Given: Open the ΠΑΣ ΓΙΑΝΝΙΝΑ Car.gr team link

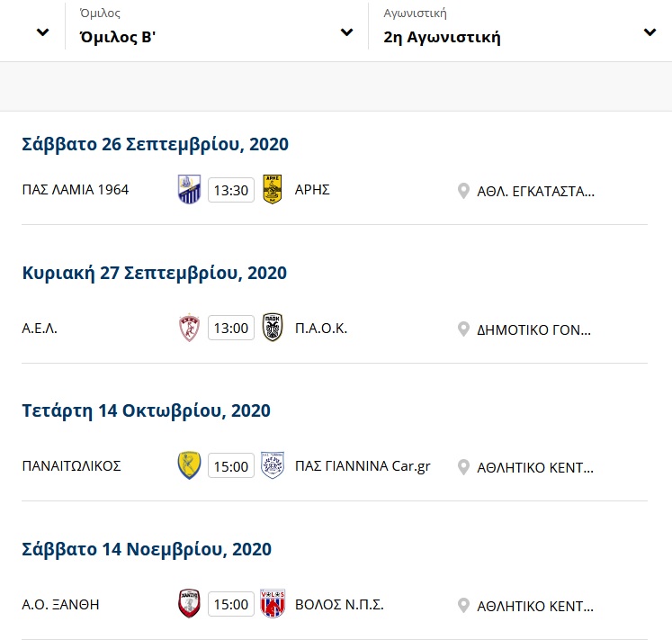Looking at the screenshot, I should (x=363, y=466).
